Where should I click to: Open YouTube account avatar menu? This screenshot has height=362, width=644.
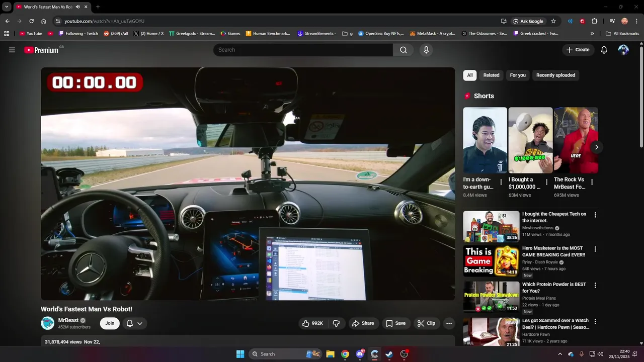click(623, 50)
